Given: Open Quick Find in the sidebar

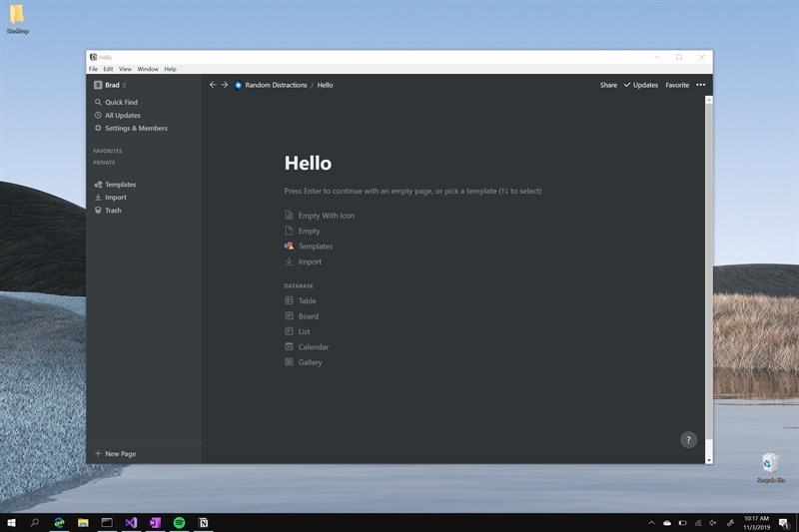Looking at the screenshot, I should click(121, 102).
